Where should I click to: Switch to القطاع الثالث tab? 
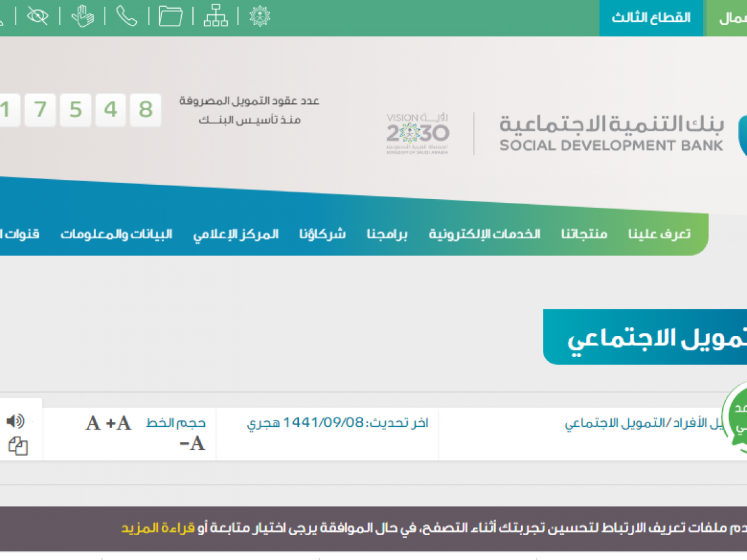coord(651,17)
